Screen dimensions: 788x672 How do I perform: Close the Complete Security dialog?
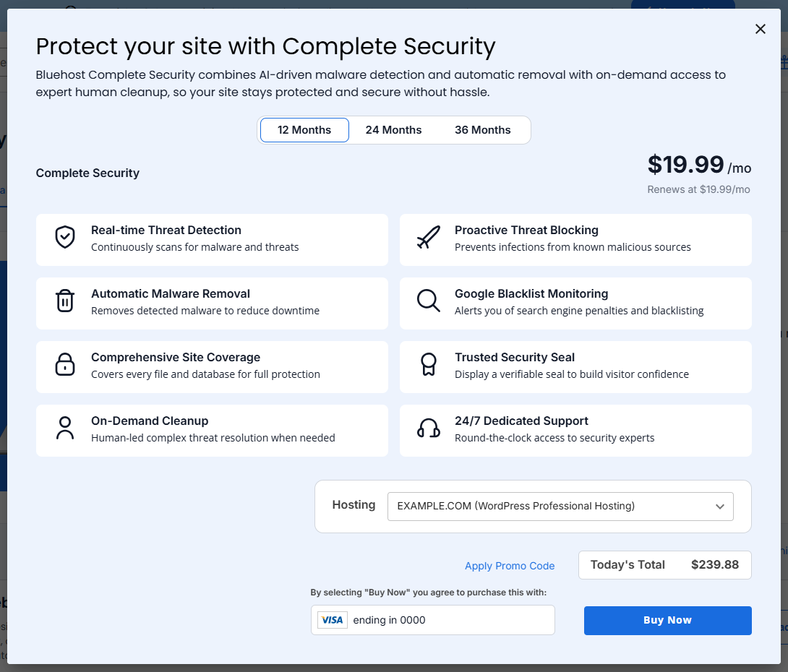pyautogui.click(x=761, y=29)
